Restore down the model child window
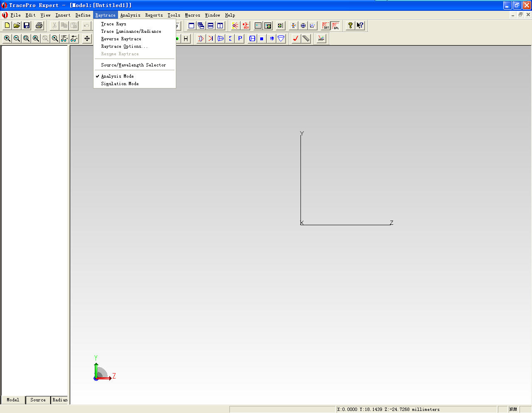This screenshot has width=532, height=413. [x=520, y=15]
